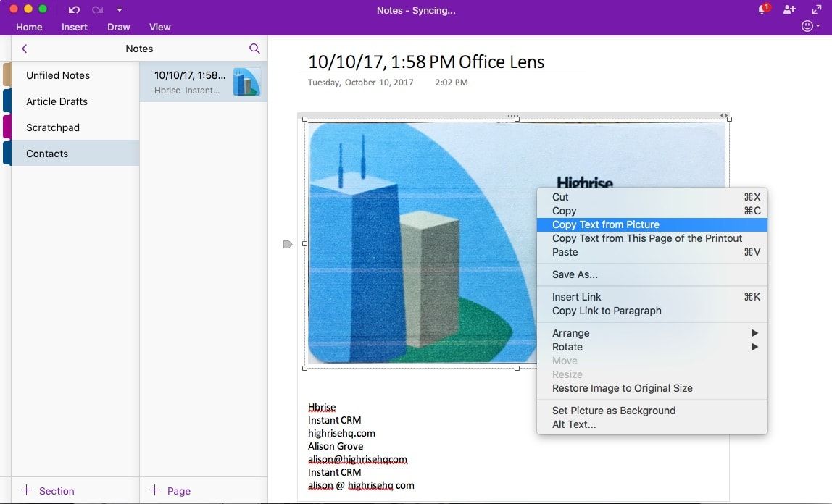Image resolution: width=832 pixels, height=504 pixels.
Task: Switch to the Insert tab
Action: tap(75, 27)
